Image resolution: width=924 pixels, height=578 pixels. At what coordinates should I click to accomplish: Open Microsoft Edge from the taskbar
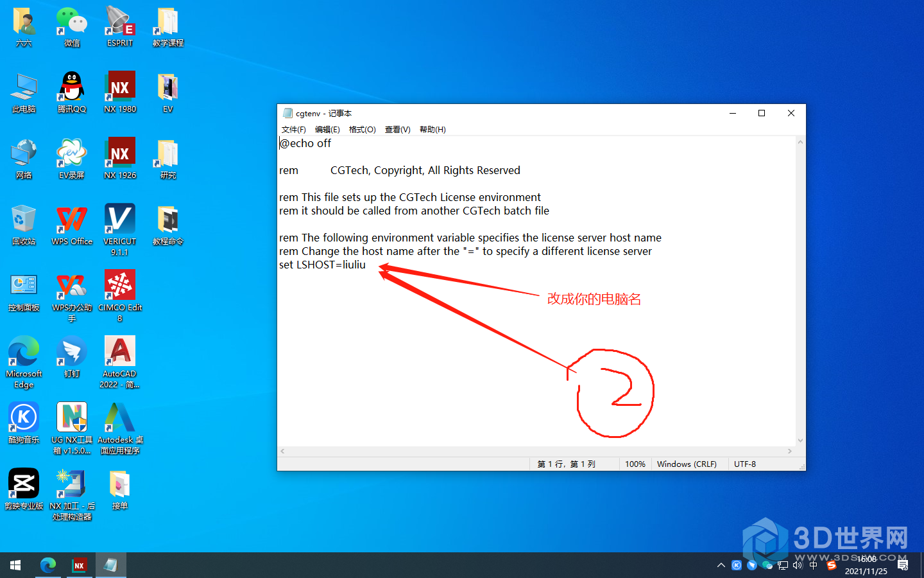(x=47, y=565)
